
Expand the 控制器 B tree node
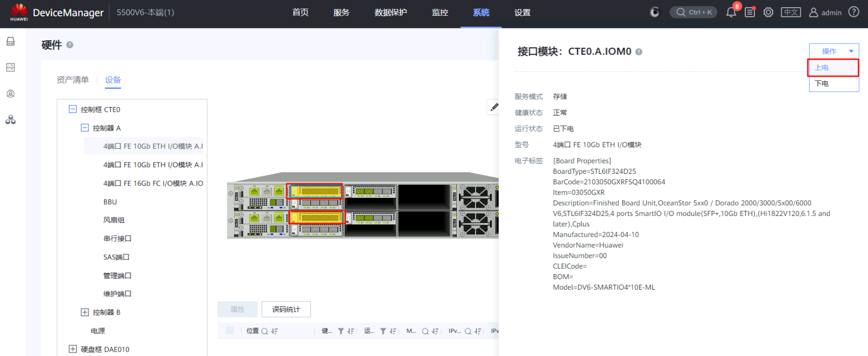click(85, 312)
